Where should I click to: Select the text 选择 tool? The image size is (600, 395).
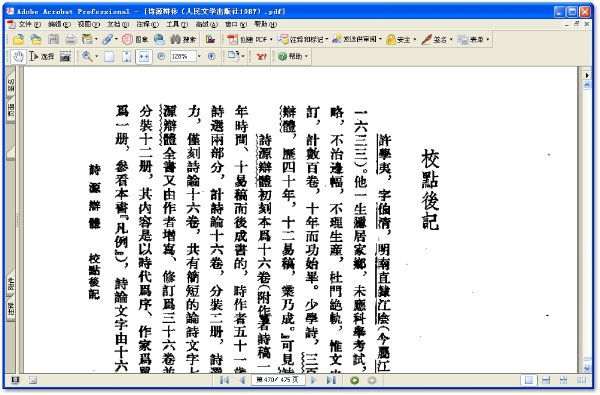click(x=42, y=57)
